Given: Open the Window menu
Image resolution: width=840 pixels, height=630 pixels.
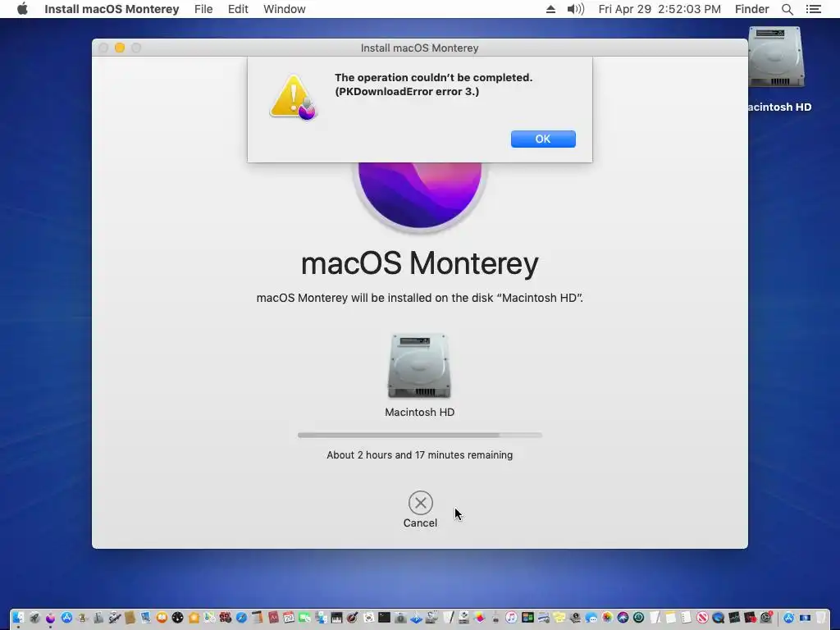Looking at the screenshot, I should [285, 9].
